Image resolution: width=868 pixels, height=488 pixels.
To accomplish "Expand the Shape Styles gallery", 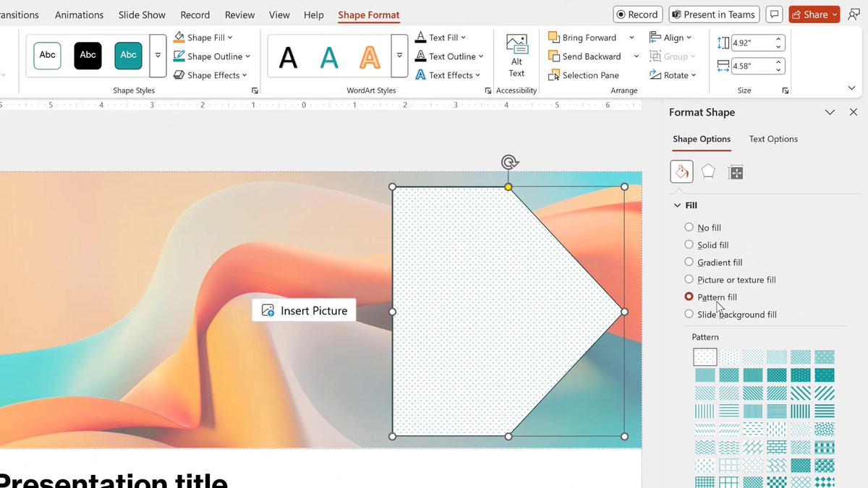I will (x=158, y=56).
